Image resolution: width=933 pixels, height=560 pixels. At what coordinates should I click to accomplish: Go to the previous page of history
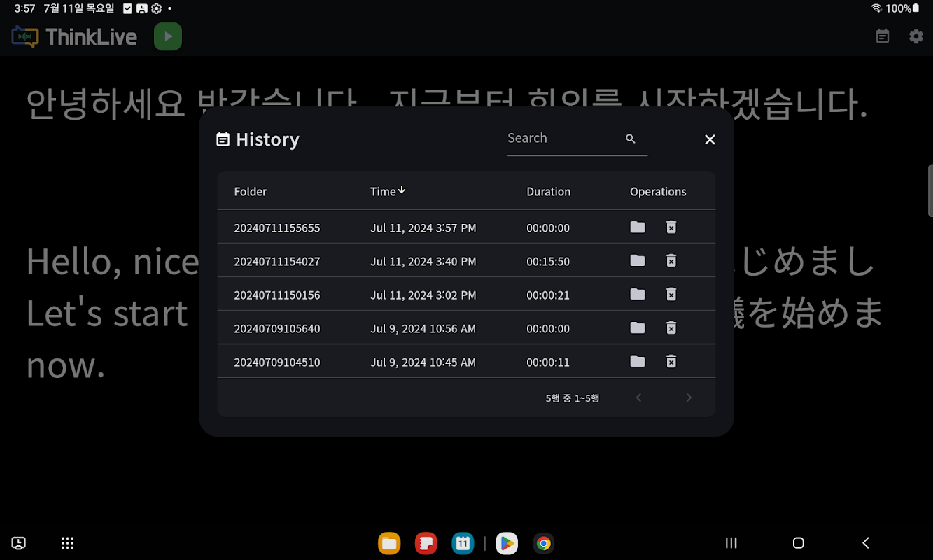pyautogui.click(x=638, y=398)
